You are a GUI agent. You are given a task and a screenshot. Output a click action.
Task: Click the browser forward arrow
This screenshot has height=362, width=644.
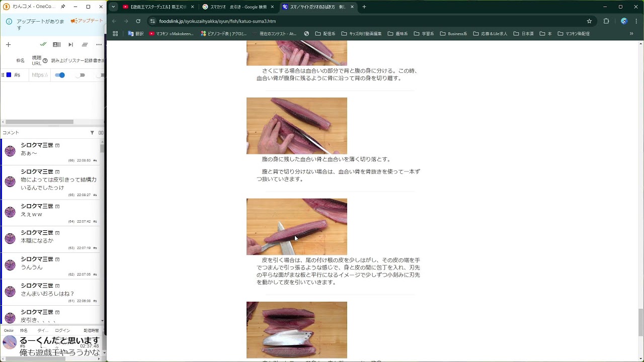point(126,21)
